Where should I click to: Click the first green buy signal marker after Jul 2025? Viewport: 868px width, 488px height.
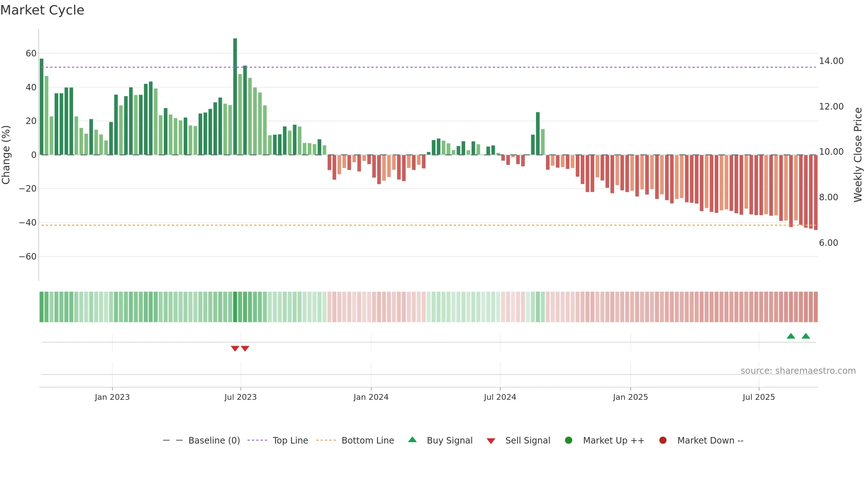[791, 336]
